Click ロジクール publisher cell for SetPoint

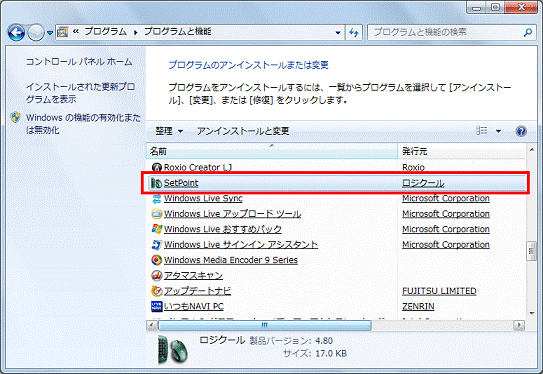pos(423,183)
